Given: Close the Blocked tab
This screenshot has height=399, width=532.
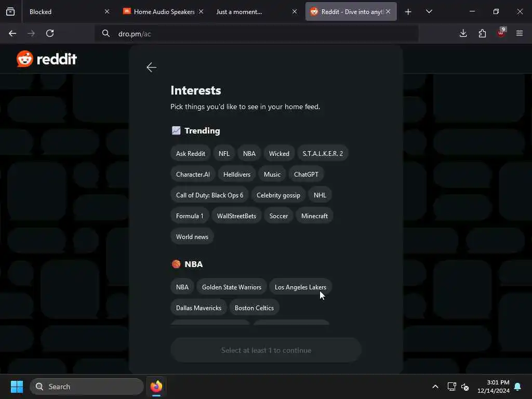Looking at the screenshot, I should click(107, 11).
